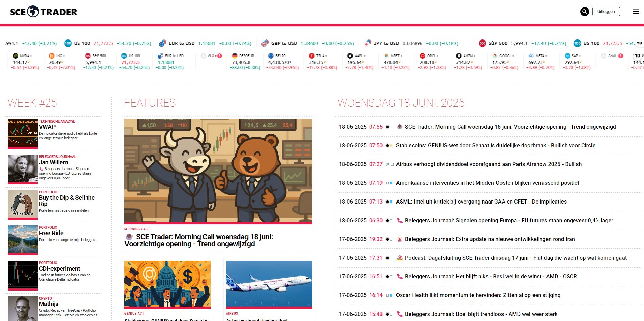This screenshot has width=644, height=321.
Task: Click alarm icon beside 'Extra update' Iran headline
Action: [x=400, y=239]
